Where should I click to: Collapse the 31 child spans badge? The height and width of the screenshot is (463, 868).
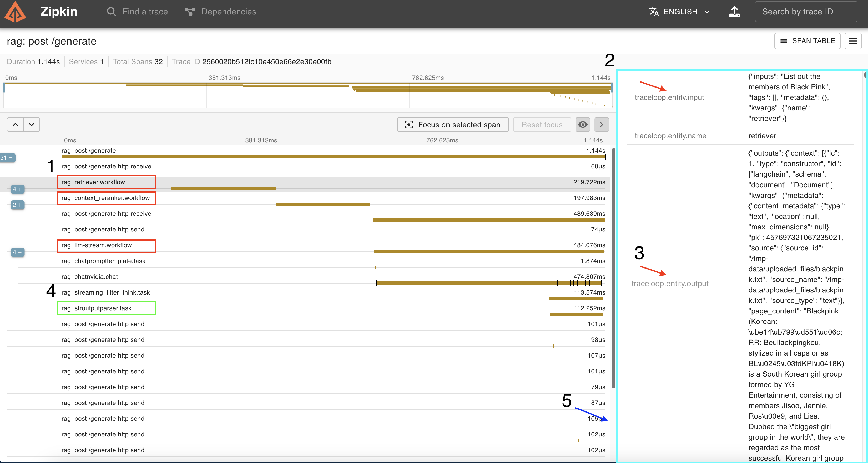click(x=7, y=158)
